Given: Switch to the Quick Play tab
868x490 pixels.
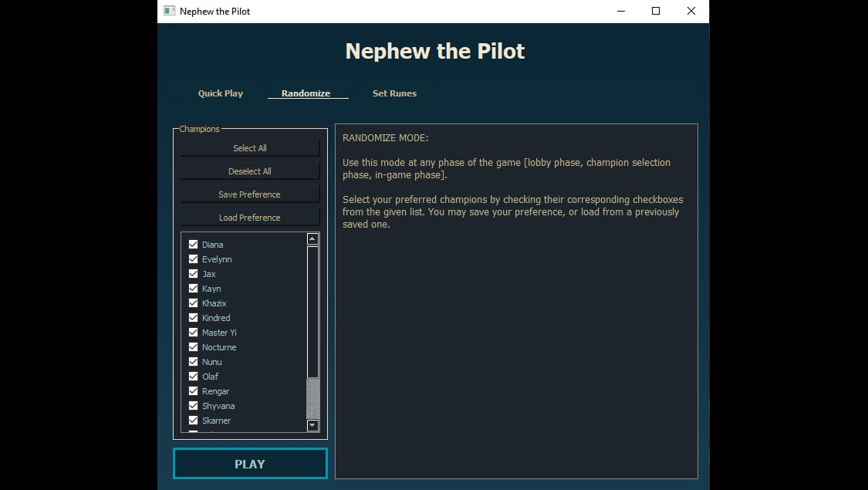Looking at the screenshot, I should pyautogui.click(x=221, y=93).
